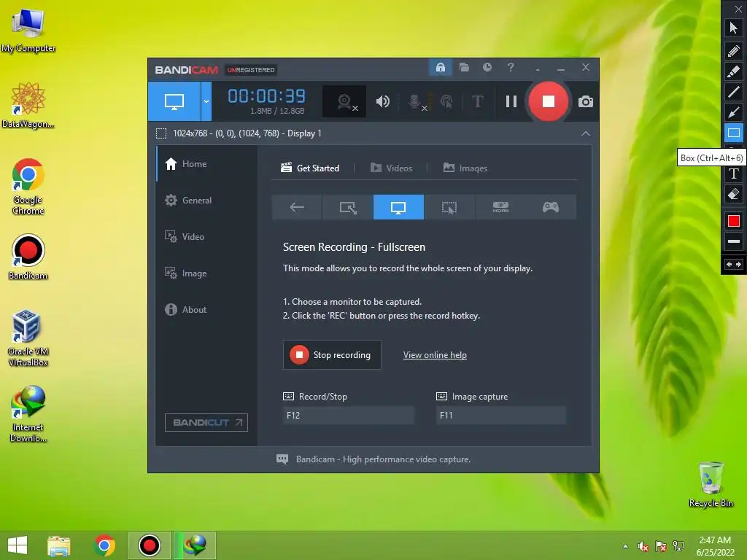The width and height of the screenshot is (747, 560).
Task: Select the pencil drawing tool
Action: pyautogui.click(x=734, y=50)
